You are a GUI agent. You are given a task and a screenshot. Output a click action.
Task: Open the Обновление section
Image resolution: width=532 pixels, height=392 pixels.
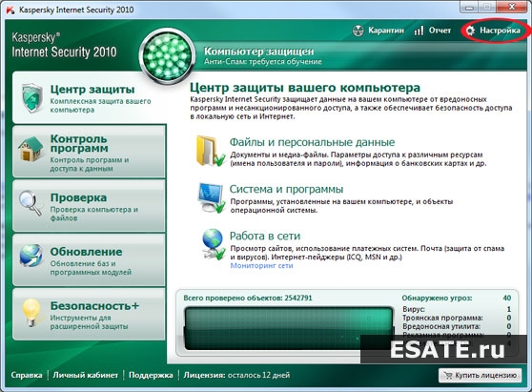click(x=89, y=260)
